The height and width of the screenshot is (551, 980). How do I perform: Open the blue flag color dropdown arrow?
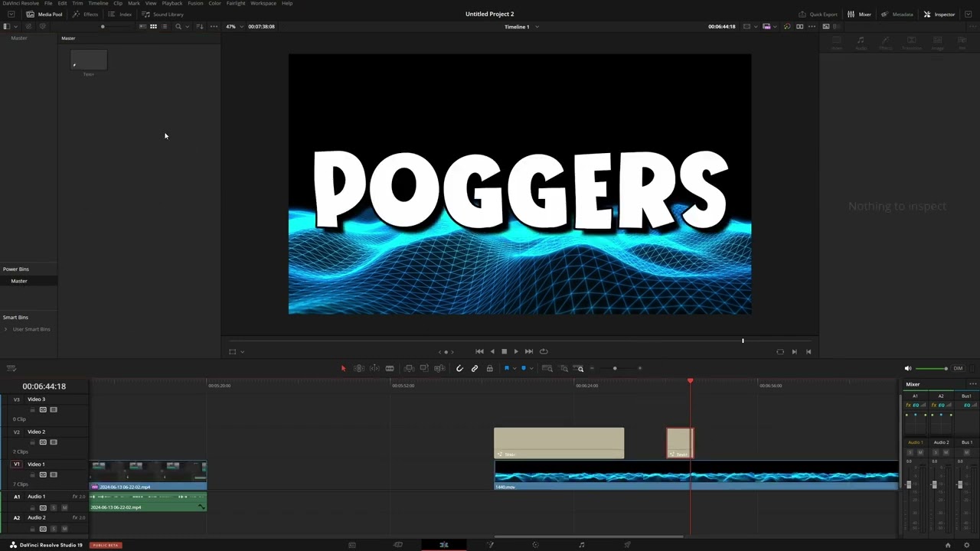(x=514, y=368)
